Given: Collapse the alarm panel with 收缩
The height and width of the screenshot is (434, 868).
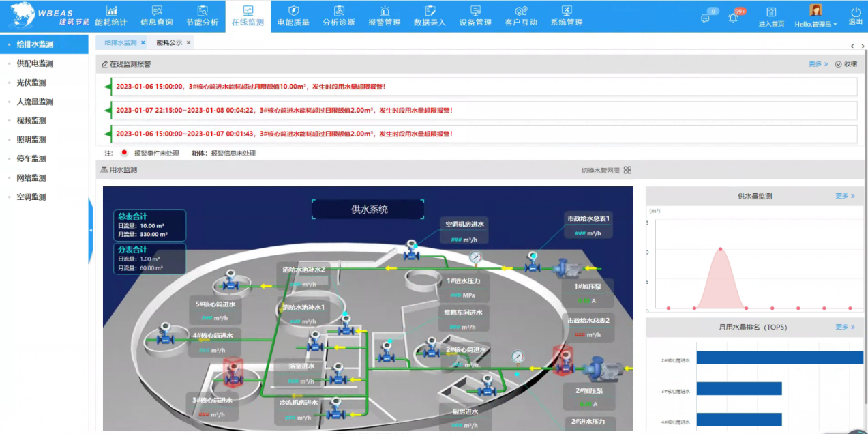Looking at the screenshot, I should tap(845, 64).
